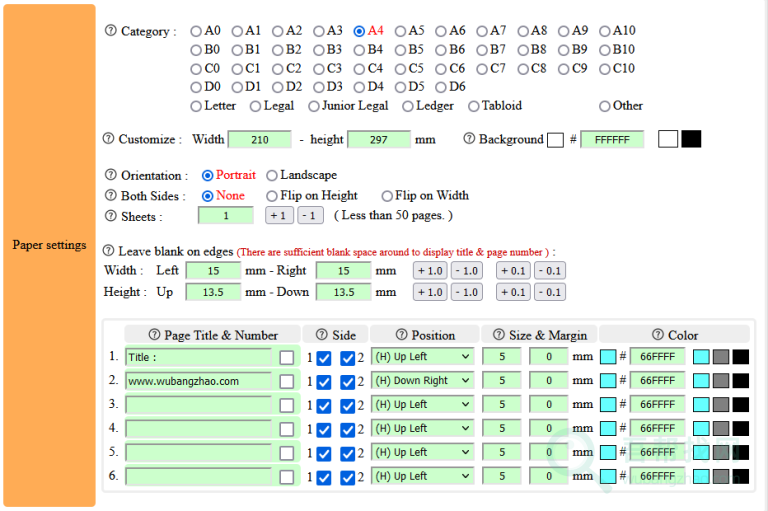
Task: Click the help icon next to Both Sides
Action: tap(111, 196)
